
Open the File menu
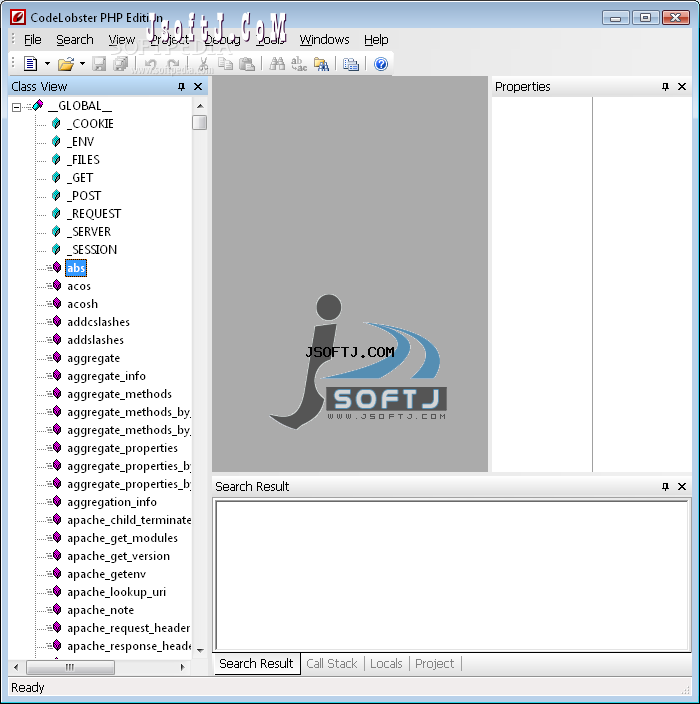[x=32, y=40]
